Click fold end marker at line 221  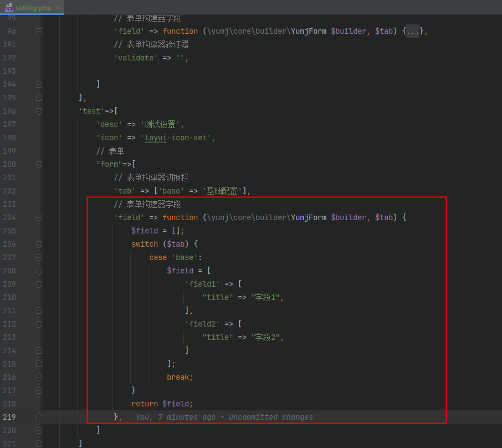[39, 444]
